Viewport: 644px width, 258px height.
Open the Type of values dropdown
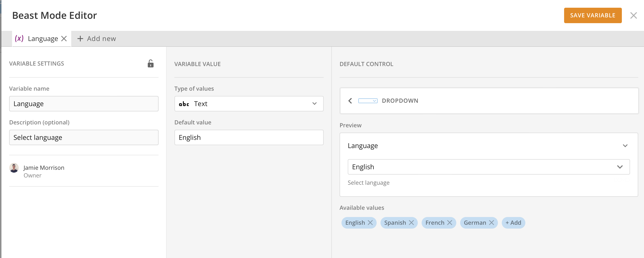(249, 104)
